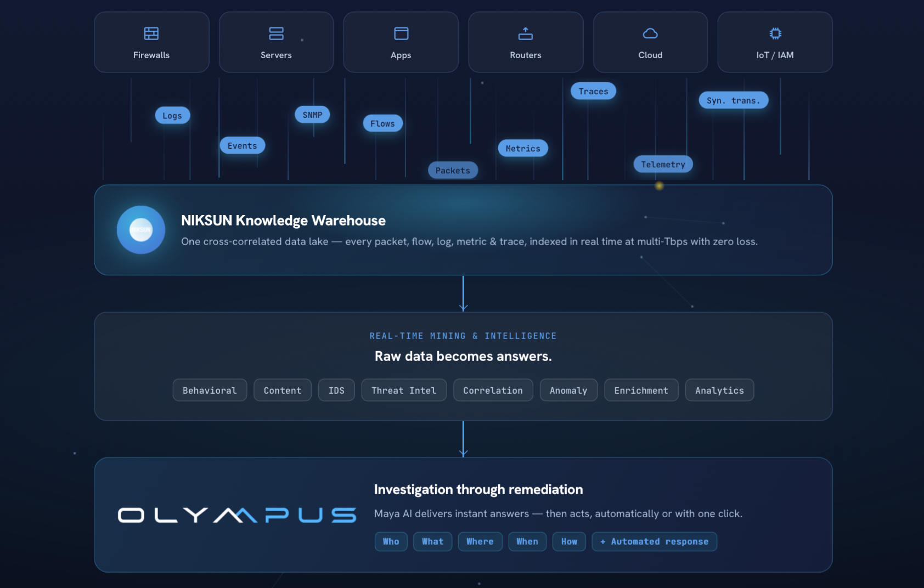Screen dimensions: 924x588
Task: Click the IoT / IAM chip icon
Action: pos(775,33)
